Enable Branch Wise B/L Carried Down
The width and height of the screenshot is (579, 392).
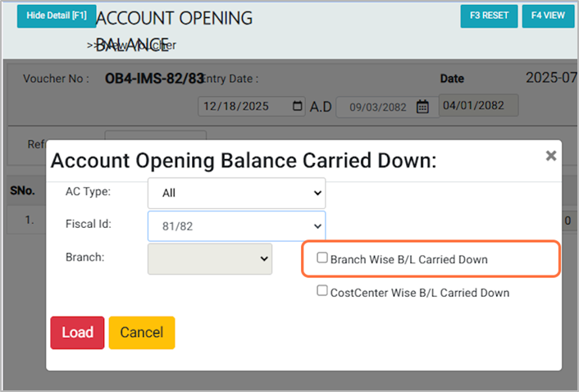click(322, 258)
